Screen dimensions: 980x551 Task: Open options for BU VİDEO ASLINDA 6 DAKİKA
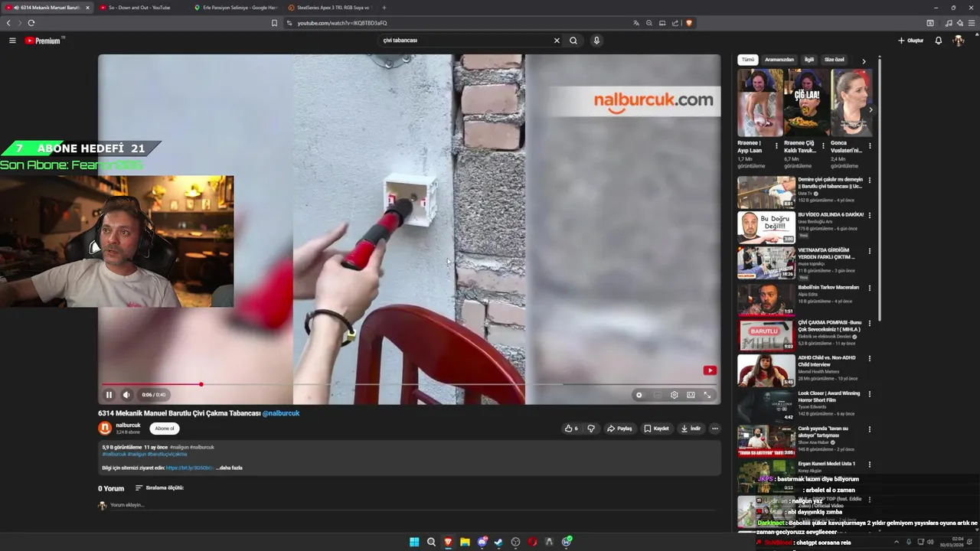(870, 216)
